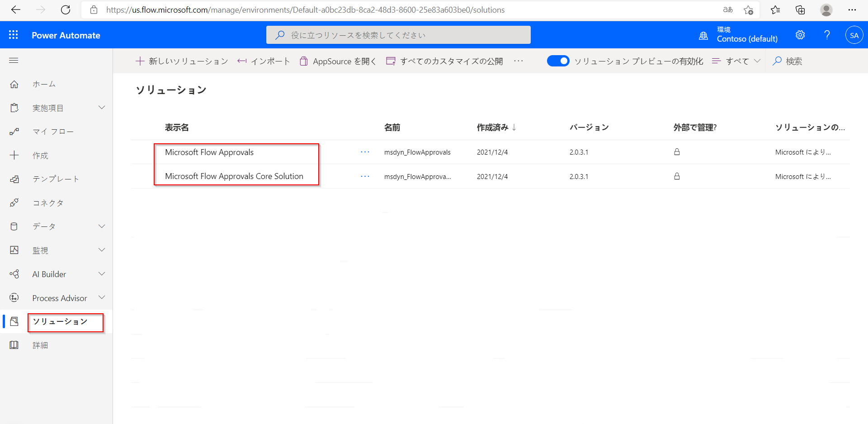Click the テンプレート icon in sidebar
Viewport: 868px width, 424px height.
(x=14, y=179)
